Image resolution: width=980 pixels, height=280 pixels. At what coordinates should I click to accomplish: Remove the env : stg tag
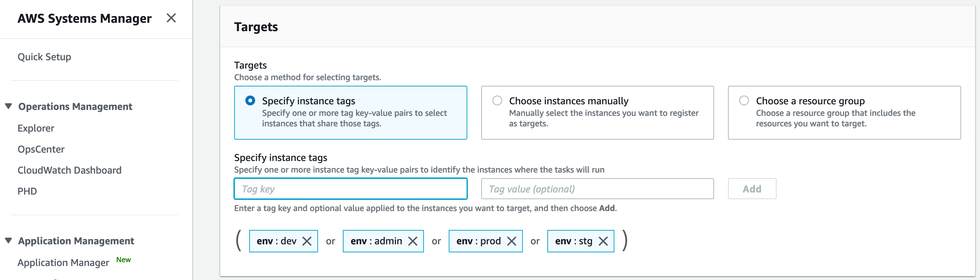(x=603, y=241)
